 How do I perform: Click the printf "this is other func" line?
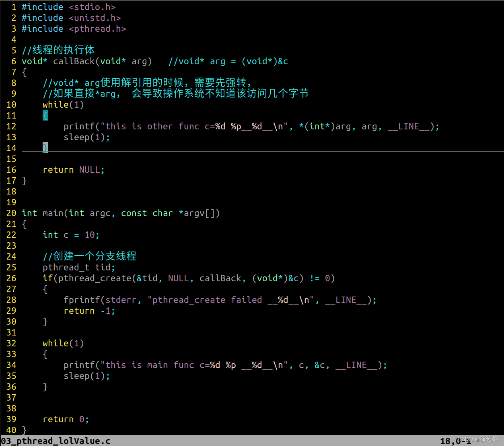pos(251,127)
